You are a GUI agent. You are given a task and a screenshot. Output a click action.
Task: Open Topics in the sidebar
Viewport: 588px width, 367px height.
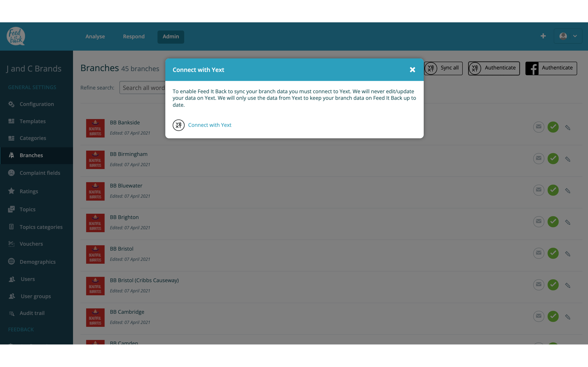(37, 209)
